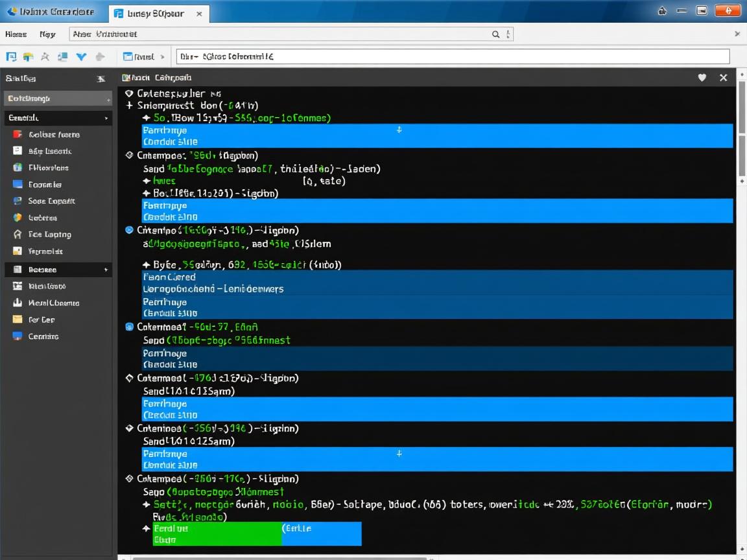Open the 'Rrust' dropdown in the toolbar
Image resolution: width=747 pixels, height=560 pixels.
[x=147, y=57]
